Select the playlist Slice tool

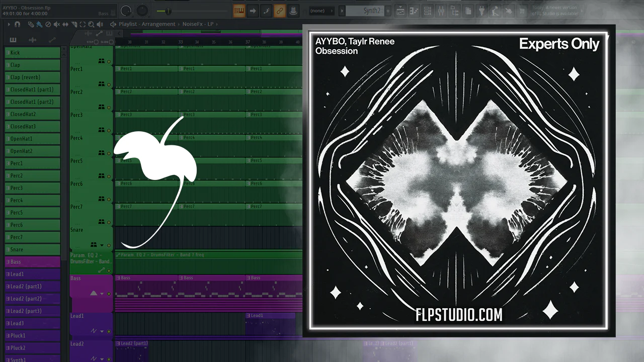[x=73, y=24]
